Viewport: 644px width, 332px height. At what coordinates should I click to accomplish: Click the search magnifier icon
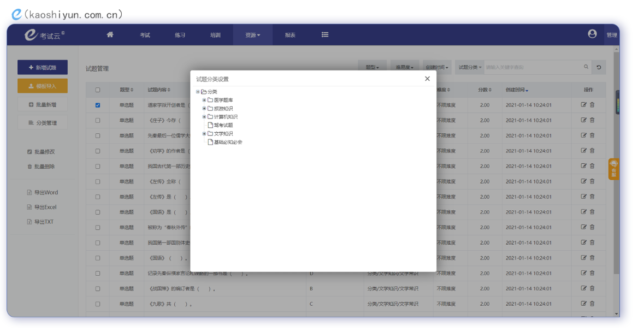tap(586, 67)
